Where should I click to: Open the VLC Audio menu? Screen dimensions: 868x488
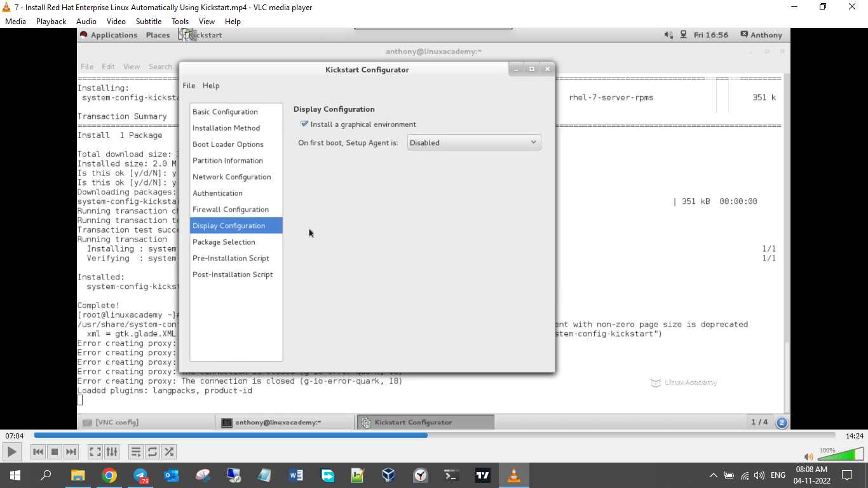pyautogui.click(x=86, y=21)
